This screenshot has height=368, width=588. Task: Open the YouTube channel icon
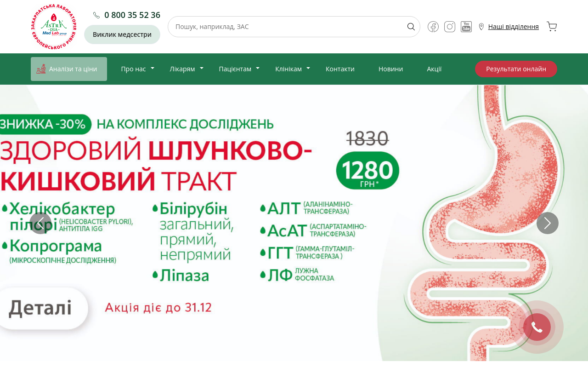[x=466, y=27]
